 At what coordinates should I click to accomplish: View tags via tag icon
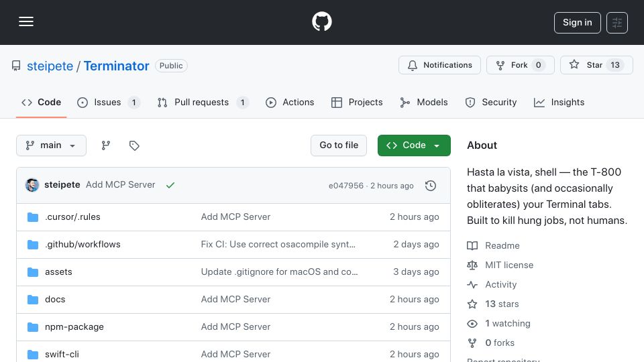tap(134, 145)
